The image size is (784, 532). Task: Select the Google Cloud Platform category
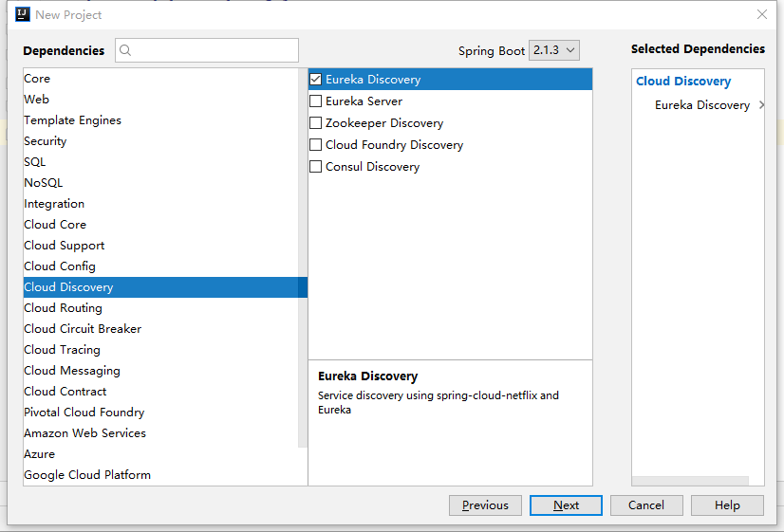160,475
